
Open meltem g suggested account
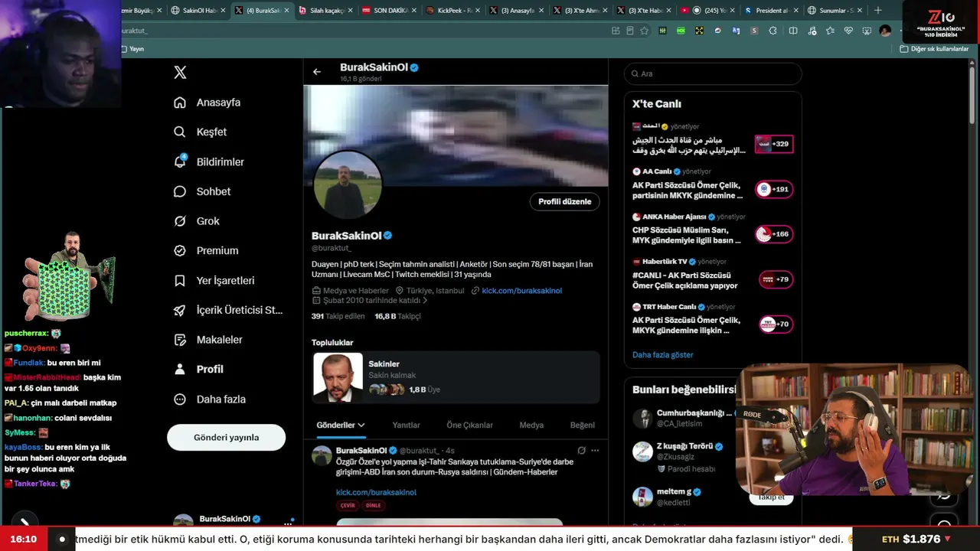click(684, 497)
